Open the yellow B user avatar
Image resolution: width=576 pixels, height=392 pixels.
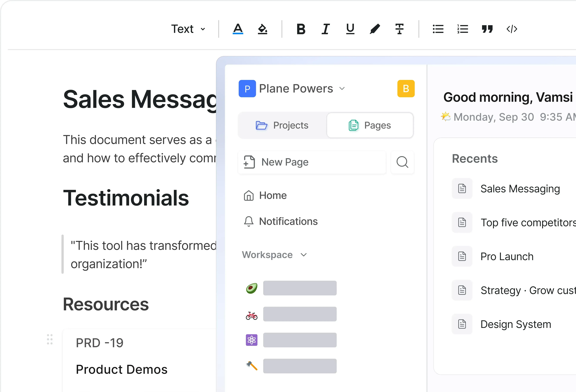point(406,89)
